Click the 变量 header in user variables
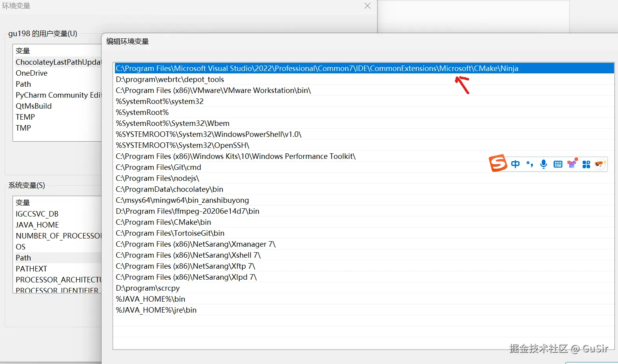 tap(23, 51)
